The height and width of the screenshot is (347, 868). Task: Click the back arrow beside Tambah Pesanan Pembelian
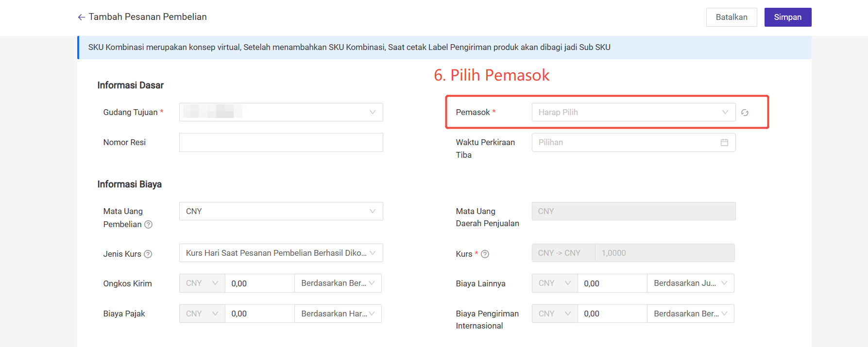click(x=81, y=17)
